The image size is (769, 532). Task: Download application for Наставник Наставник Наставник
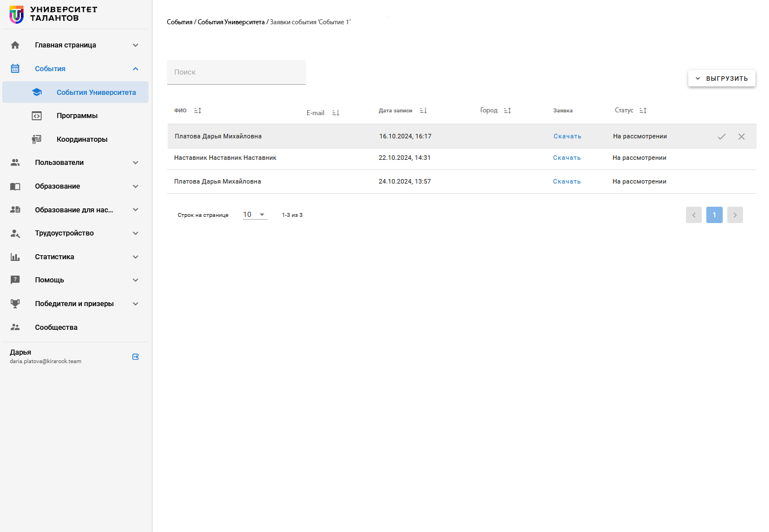click(x=567, y=158)
